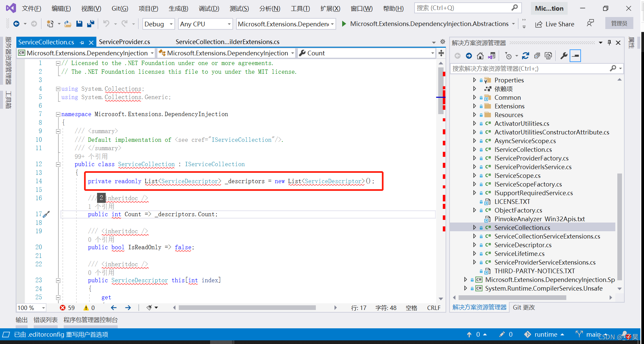
Task: Sync Solution Explorer with active document
Action: (492, 56)
